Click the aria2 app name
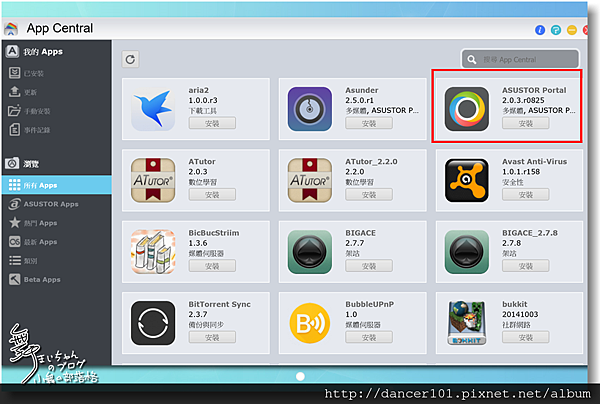 point(199,90)
